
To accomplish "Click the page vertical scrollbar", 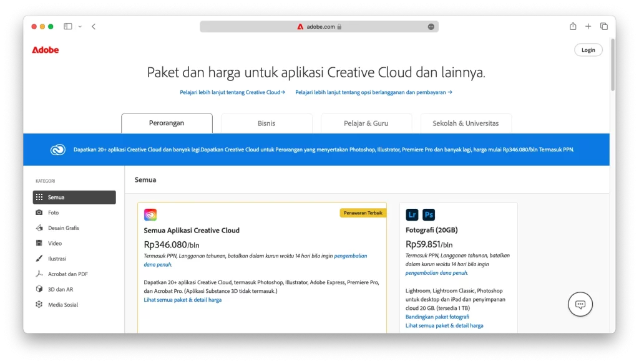I will click(x=612, y=64).
